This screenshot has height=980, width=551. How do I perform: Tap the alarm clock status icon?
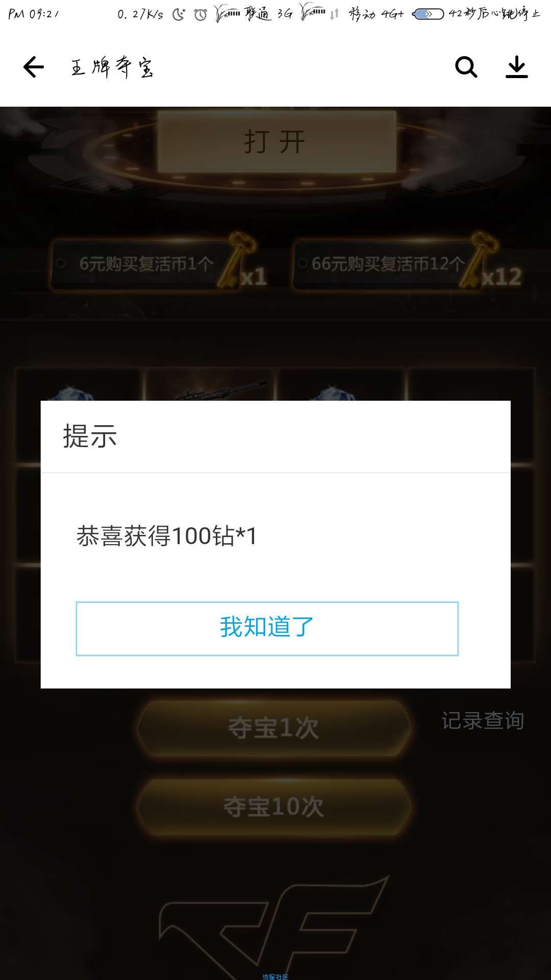point(201,14)
